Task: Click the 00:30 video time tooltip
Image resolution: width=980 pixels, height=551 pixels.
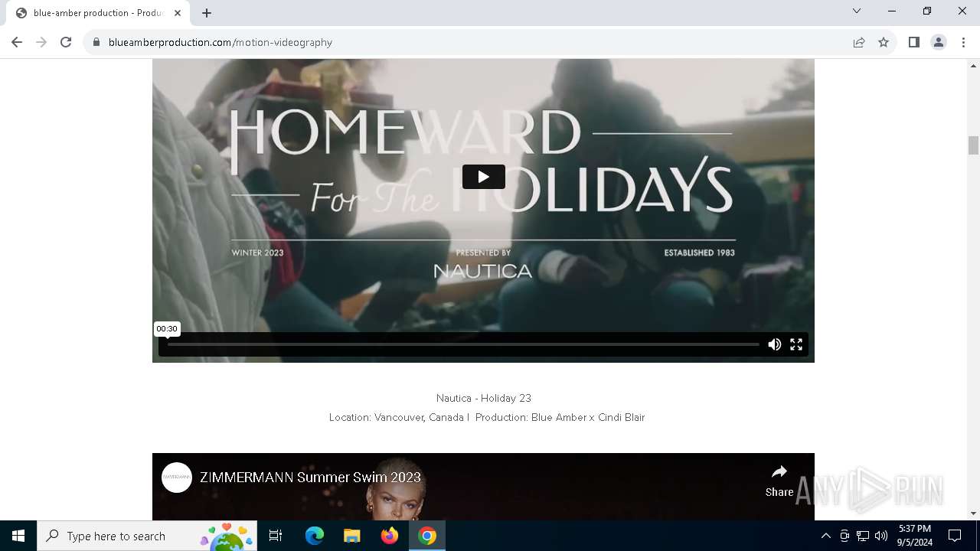Action: [167, 329]
